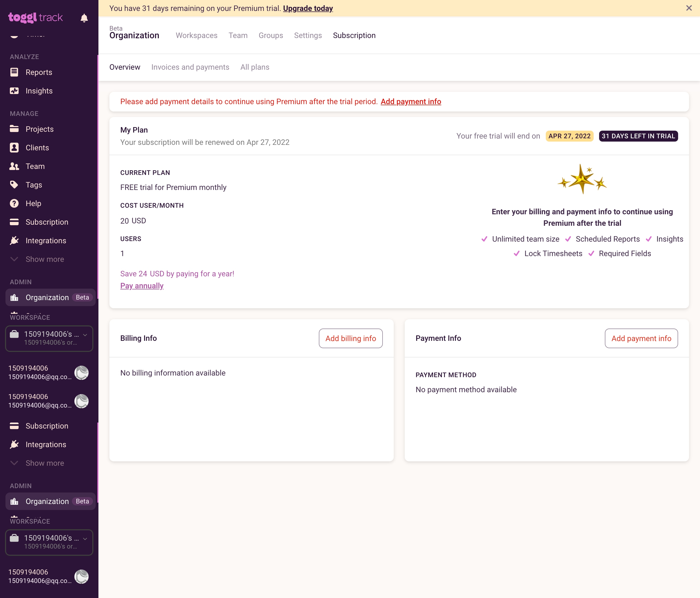Open the upper workspace switcher dropdown
Viewport: 700px width, 598px height.
click(49, 338)
